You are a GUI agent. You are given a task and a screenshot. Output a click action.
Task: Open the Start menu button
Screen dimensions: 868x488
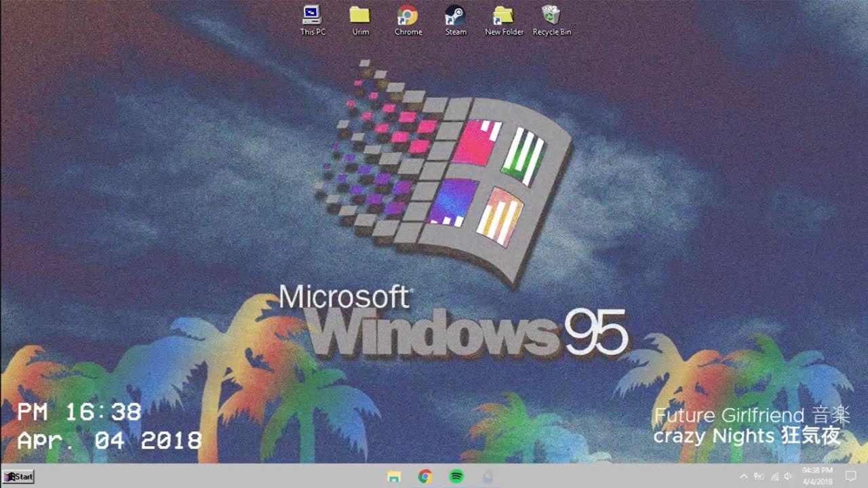[18, 476]
